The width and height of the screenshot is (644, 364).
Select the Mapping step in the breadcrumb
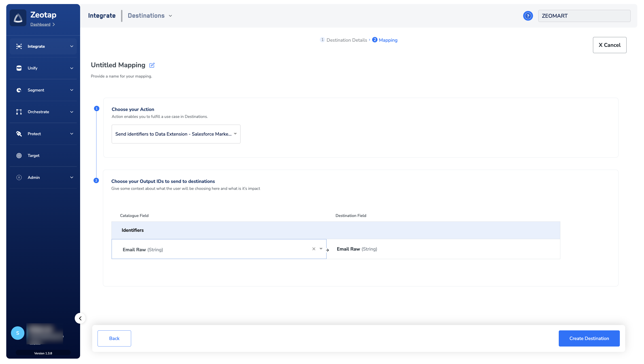388,40
